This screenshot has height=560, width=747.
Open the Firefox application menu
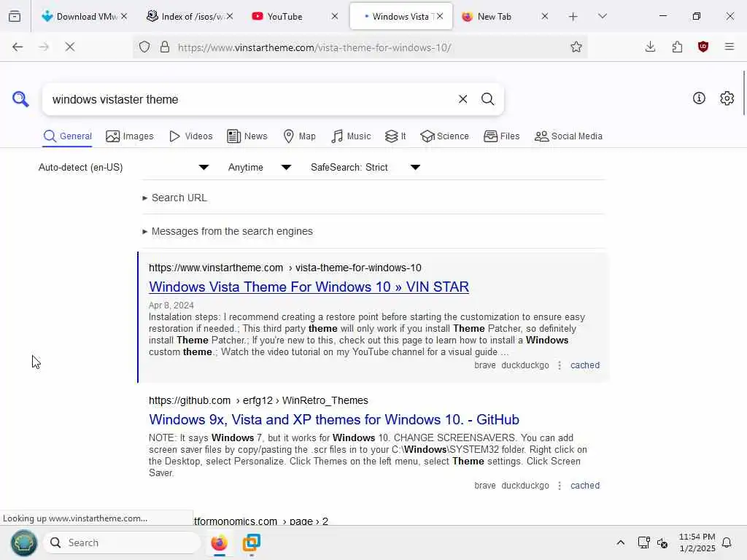coord(729,47)
